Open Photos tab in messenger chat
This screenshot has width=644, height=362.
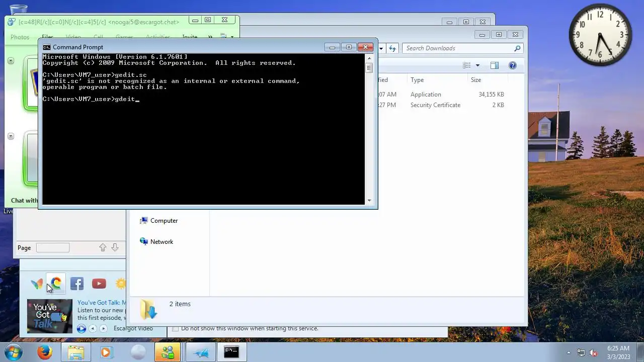[20, 37]
